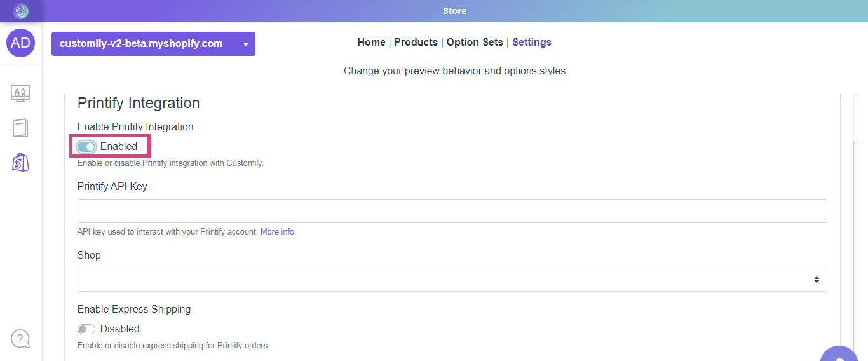868x361 pixels.
Task: Open the design monitor sidebar icon
Action: (20, 93)
